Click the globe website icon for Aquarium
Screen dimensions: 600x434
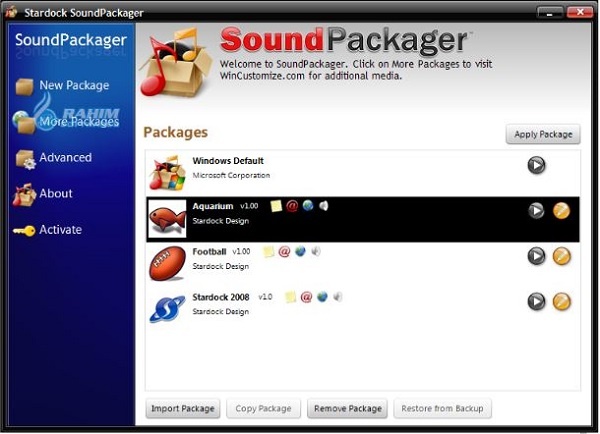click(x=308, y=206)
